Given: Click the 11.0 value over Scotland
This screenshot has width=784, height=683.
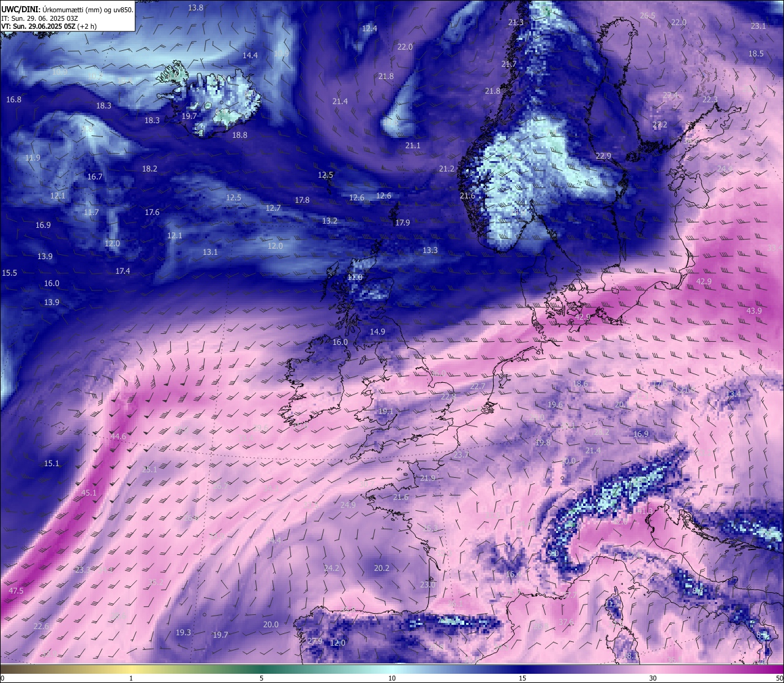Looking at the screenshot, I should click(x=355, y=277).
